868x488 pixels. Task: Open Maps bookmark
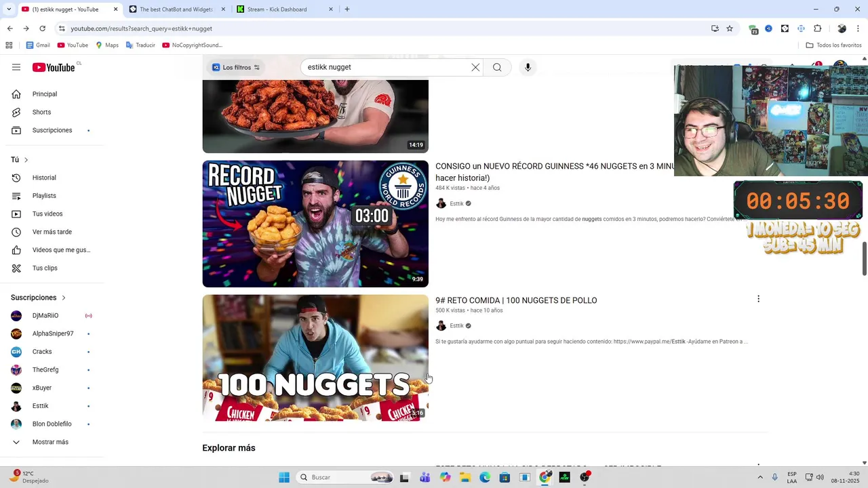tap(107, 45)
